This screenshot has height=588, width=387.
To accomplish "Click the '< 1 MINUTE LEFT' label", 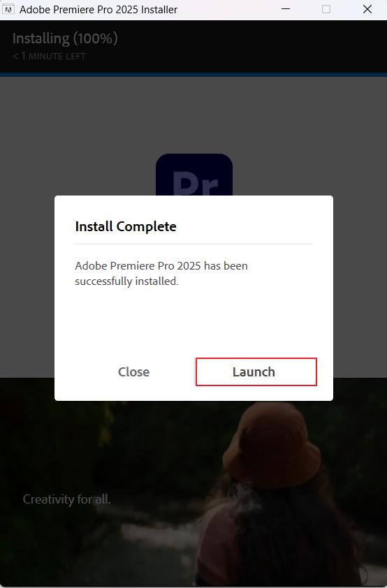I will tap(49, 57).
